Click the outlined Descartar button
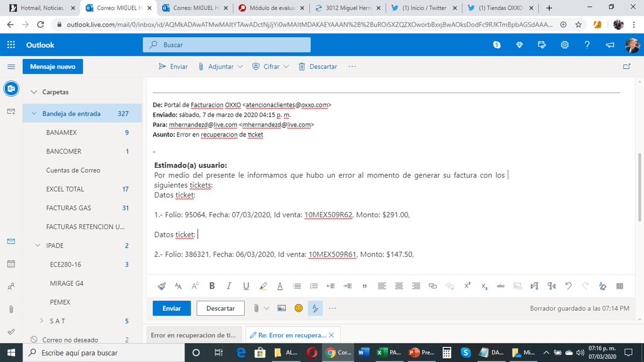 (x=221, y=308)
